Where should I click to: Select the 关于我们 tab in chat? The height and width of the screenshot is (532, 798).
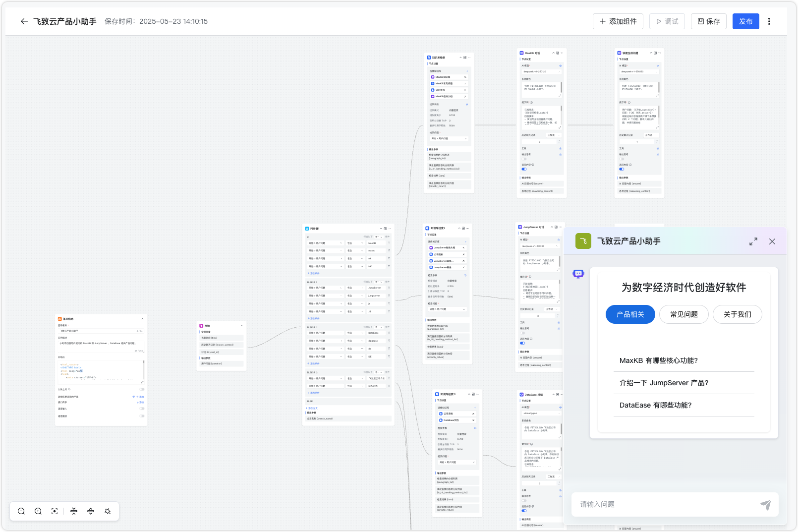point(738,314)
